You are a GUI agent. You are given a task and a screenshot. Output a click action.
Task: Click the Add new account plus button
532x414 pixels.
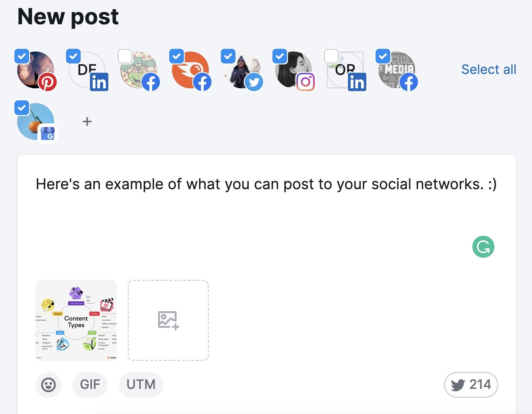click(87, 121)
